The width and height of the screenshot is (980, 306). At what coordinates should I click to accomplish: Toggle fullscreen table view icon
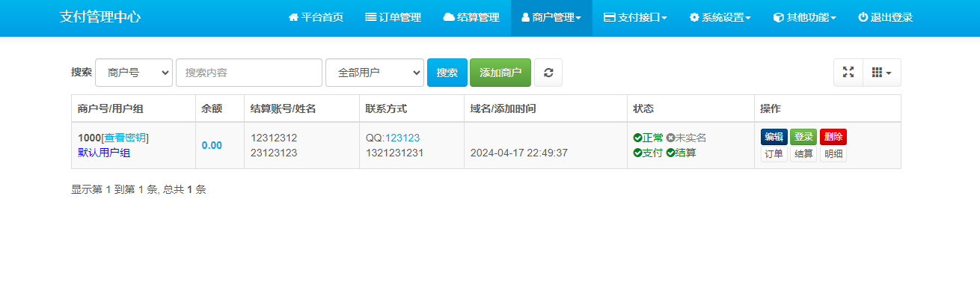pyautogui.click(x=848, y=73)
